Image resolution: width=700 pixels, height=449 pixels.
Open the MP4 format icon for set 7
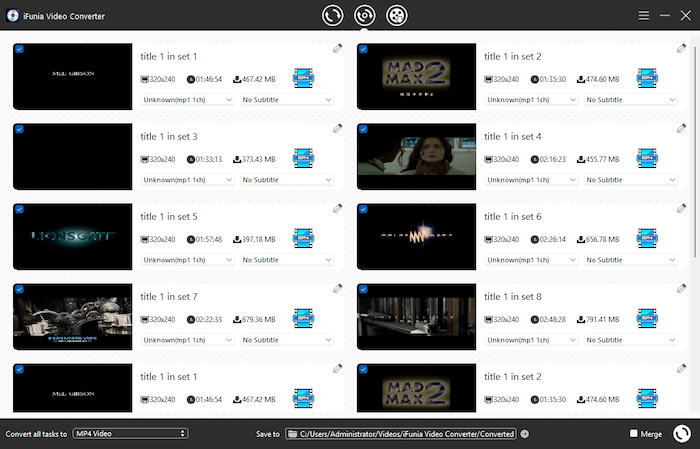pyautogui.click(x=304, y=317)
